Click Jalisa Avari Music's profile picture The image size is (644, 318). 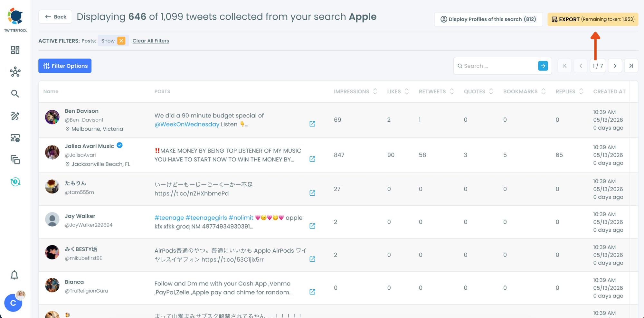tap(52, 152)
